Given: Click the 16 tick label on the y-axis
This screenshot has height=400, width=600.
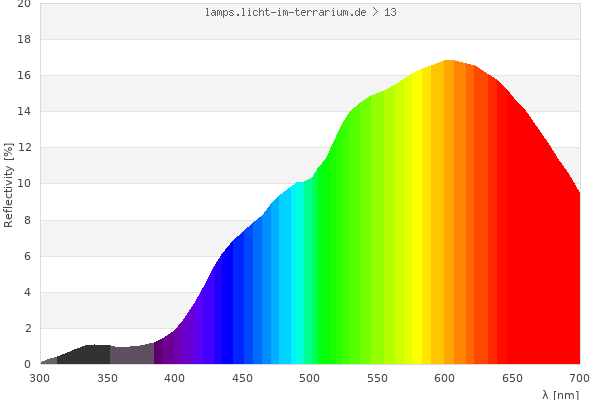Looking at the screenshot, I should [23, 76].
